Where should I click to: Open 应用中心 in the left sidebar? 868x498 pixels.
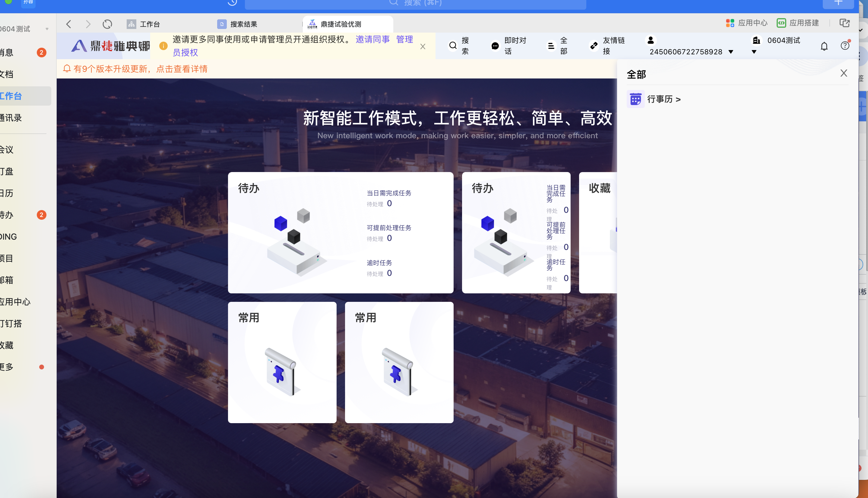tap(23, 302)
